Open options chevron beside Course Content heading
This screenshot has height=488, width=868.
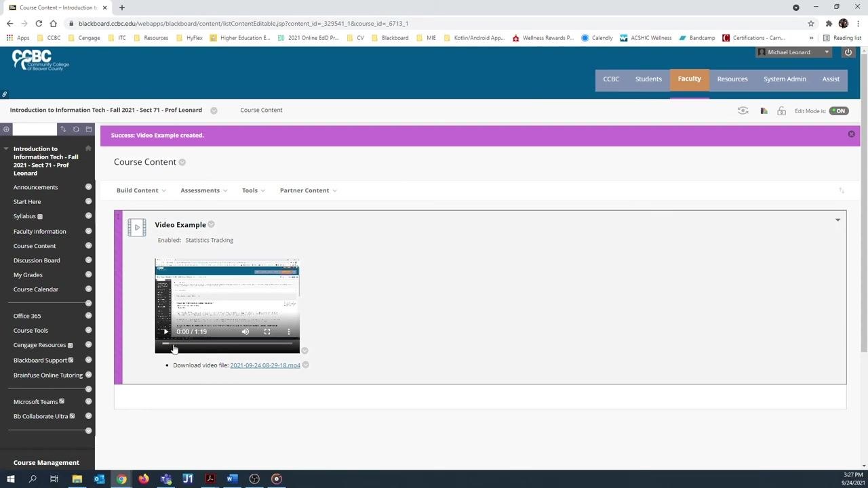pyautogui.click(x=182, y=162)
